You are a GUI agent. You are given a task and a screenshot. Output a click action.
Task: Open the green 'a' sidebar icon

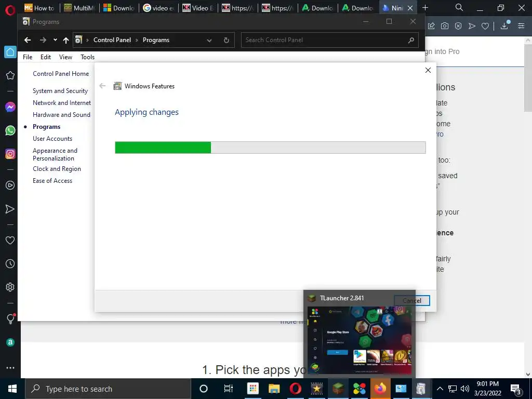[10, 342]
